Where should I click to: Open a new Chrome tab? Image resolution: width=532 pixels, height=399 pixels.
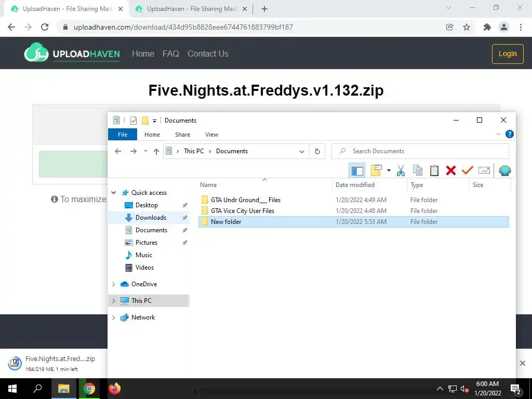point(264,9)
